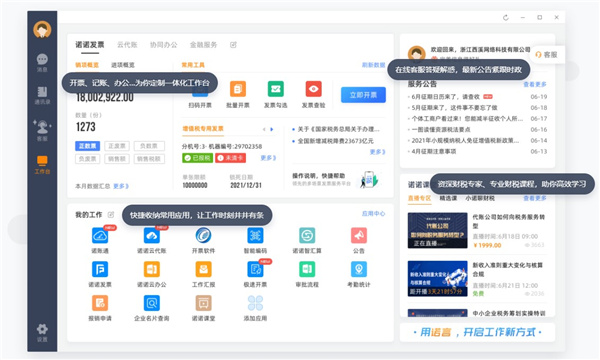600x360 pixels.
Task: Click the 操作说明、快捷帮助 banner
Action: click(336, 179)
